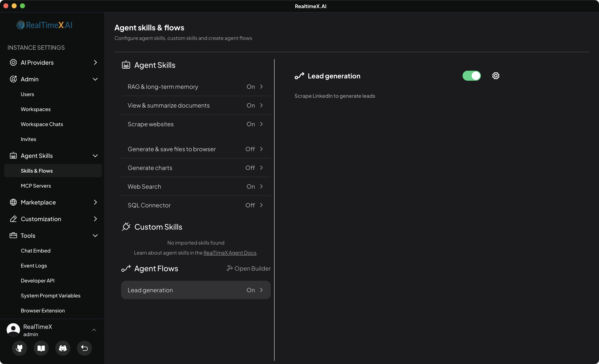Click the GitHub icon in sidebar footer
The image size is (599, 364).
tap(19, 348)
